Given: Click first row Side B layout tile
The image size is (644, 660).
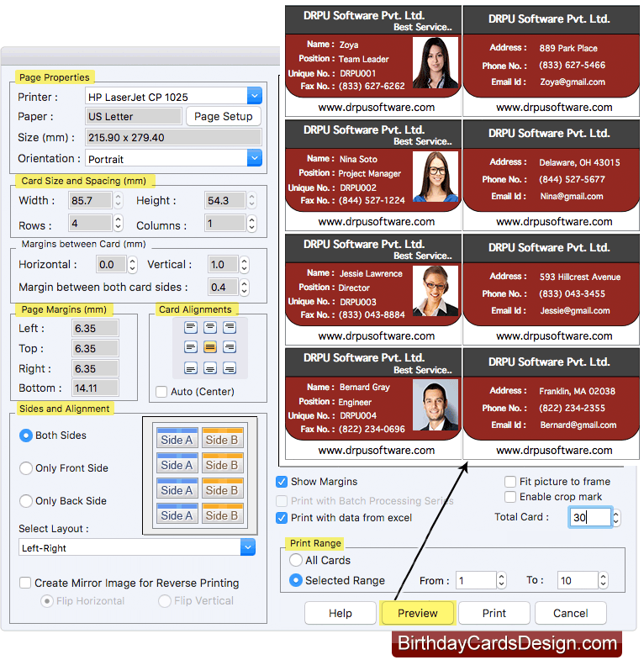Looking at the screenshot, I should coord(222,438).
